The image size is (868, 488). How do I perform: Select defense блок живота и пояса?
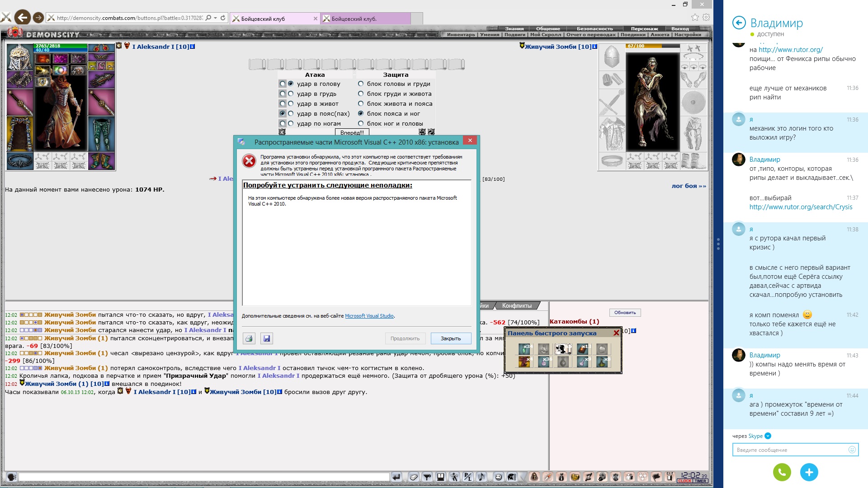coord(361,103)
